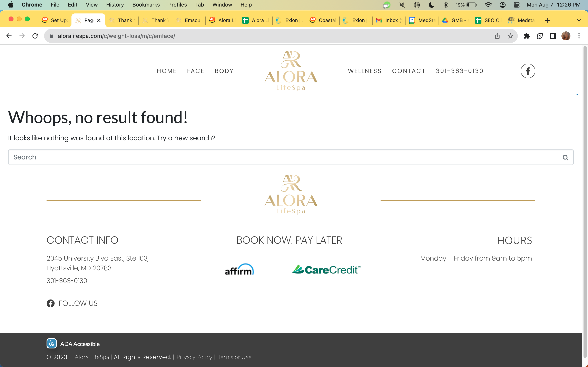588x367 pixels.
Task: Open a new tab with plus button
Action: click(x=547, y=20)
